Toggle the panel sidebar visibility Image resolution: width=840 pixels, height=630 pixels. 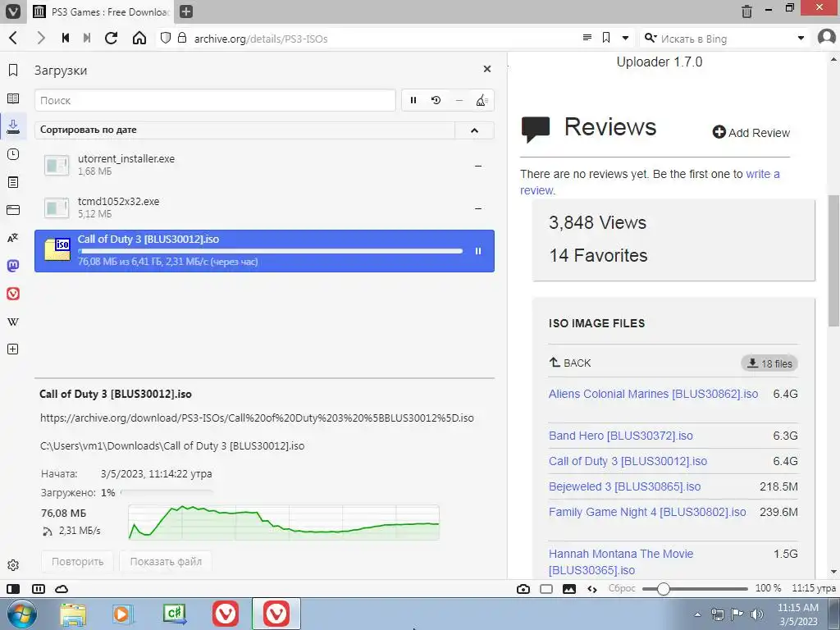[13, 589]
